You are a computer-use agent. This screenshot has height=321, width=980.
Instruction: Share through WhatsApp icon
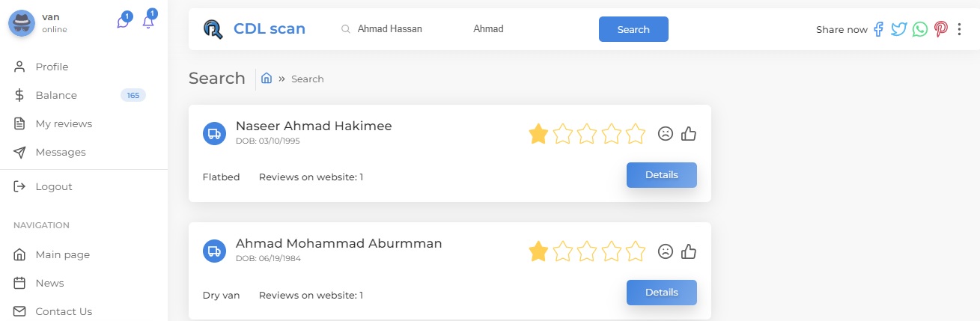(920, 29)
